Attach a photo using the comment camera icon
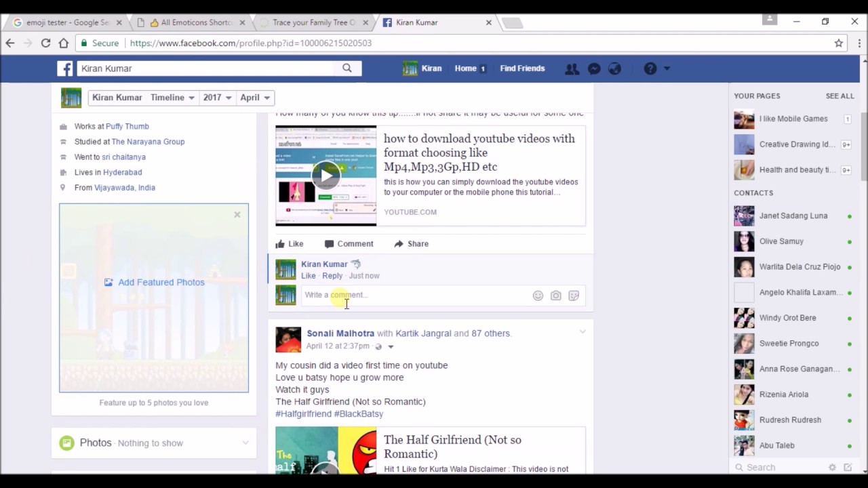Image resolution: width=868 pixels, height=488 pixels. tap(555, 295)
